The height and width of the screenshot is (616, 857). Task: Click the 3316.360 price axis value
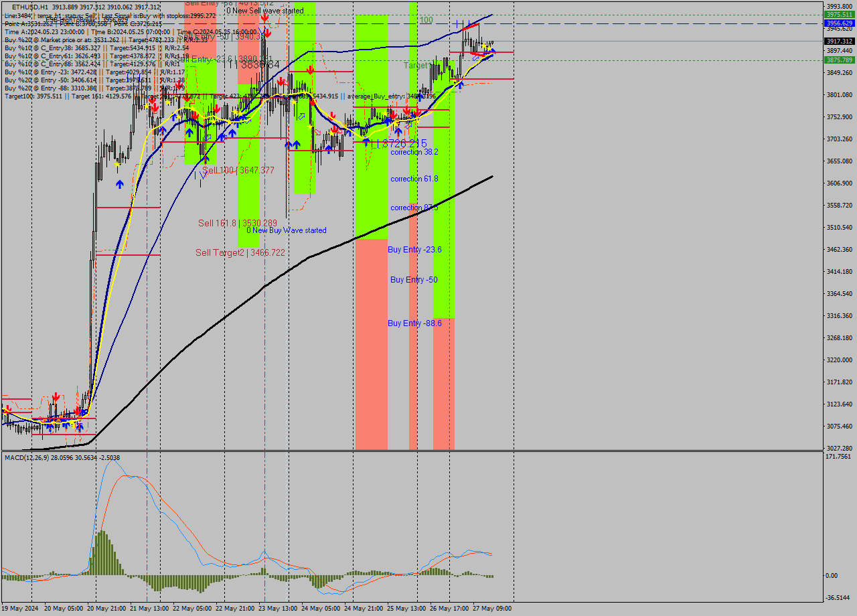840,316
